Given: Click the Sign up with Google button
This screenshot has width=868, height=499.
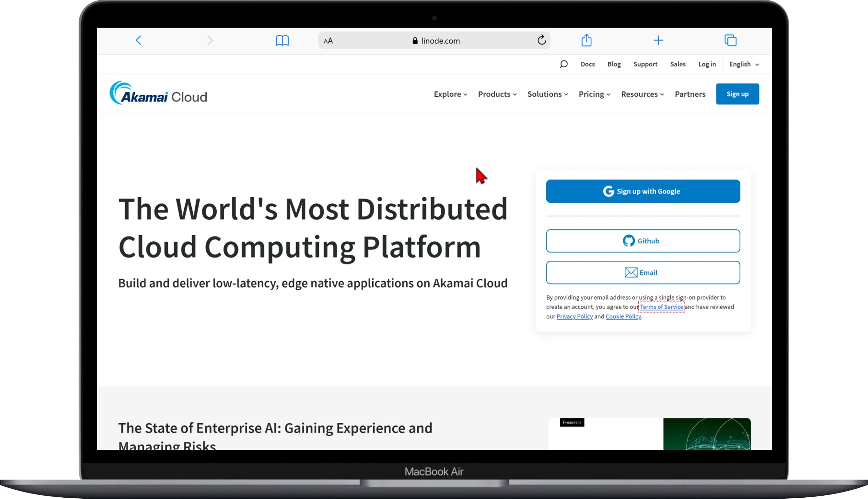Looking at the screenshot, I should click(643, 191).
